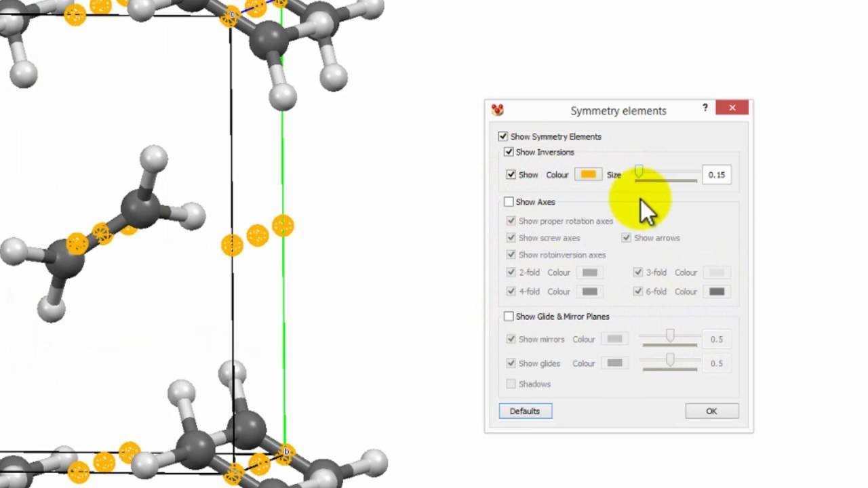Click the OK button
The width and height of the screenshot is (868, 488).
coord(711,411)
